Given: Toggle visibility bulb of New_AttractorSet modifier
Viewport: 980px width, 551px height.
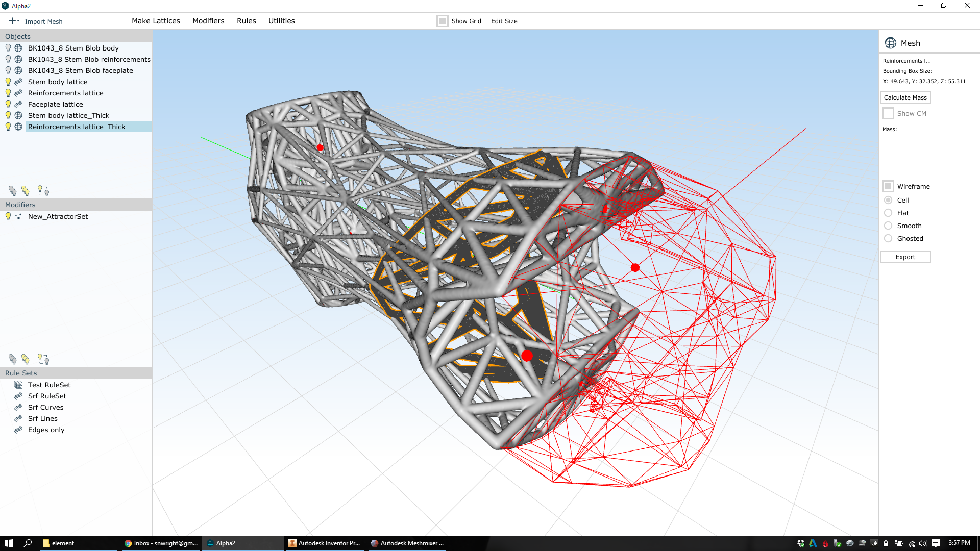Looking at the screenshot, I should 8,216.
